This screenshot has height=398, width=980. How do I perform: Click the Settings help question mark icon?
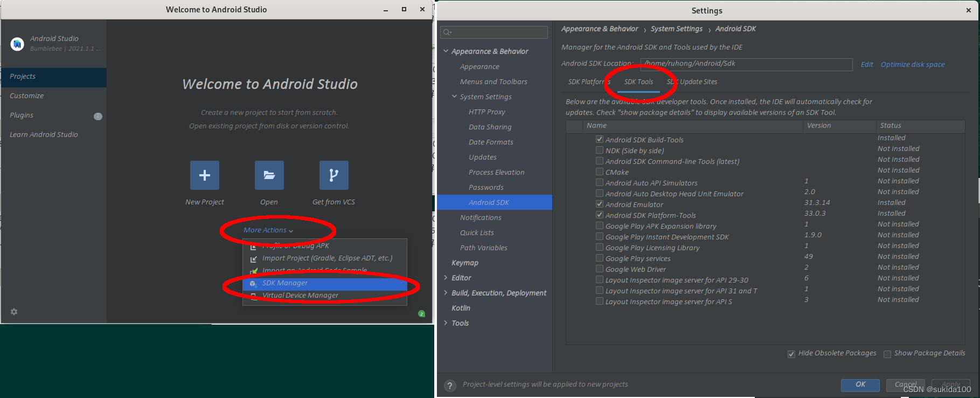450,386
